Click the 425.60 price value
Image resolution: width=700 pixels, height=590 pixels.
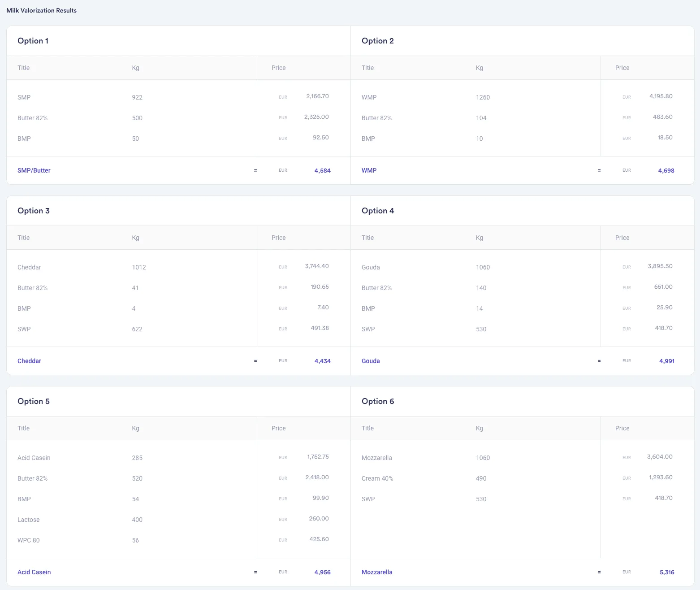pos(319,539)
